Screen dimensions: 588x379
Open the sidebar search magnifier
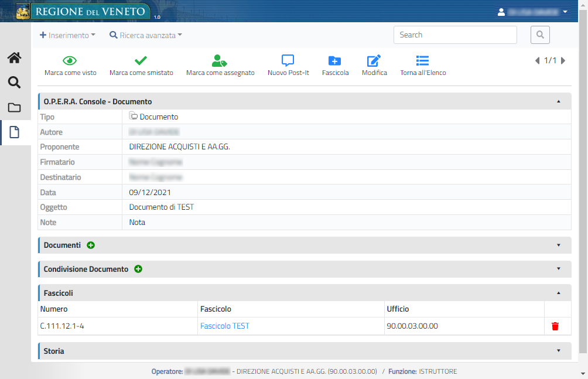pos(14,82)
